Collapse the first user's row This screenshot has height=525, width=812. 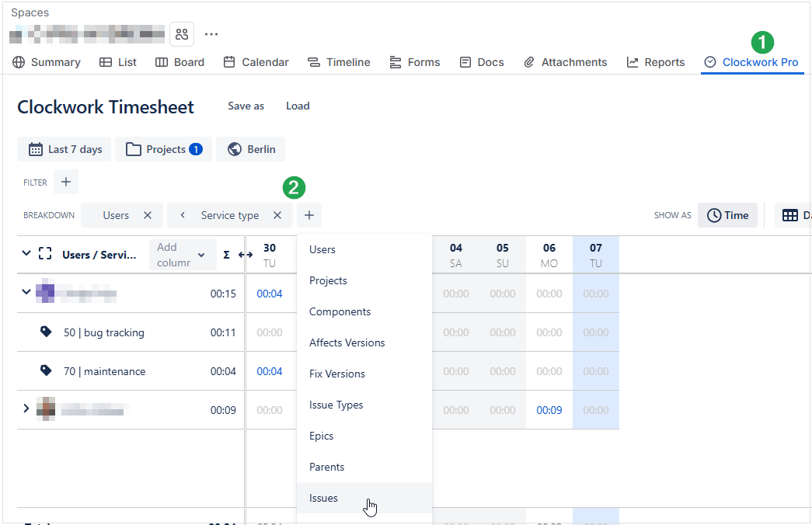click(26, 292)
